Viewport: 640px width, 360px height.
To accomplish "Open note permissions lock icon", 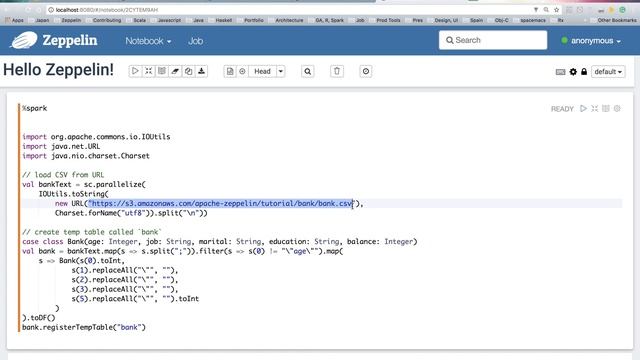I will [584, 72].
